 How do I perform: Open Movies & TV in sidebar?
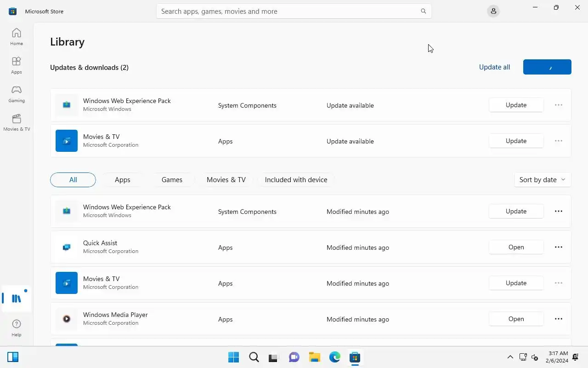click(x=17, y=122)
